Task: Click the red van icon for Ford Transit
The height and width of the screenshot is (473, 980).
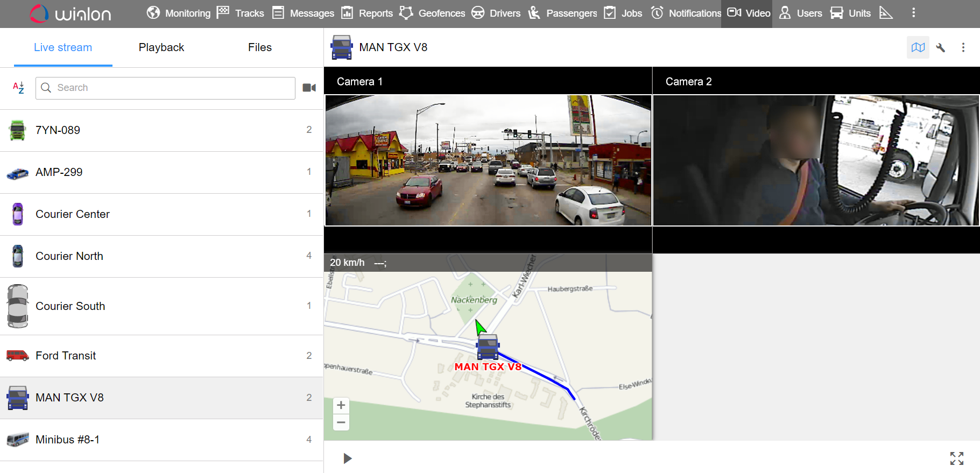Action: [x=18, y=356]
